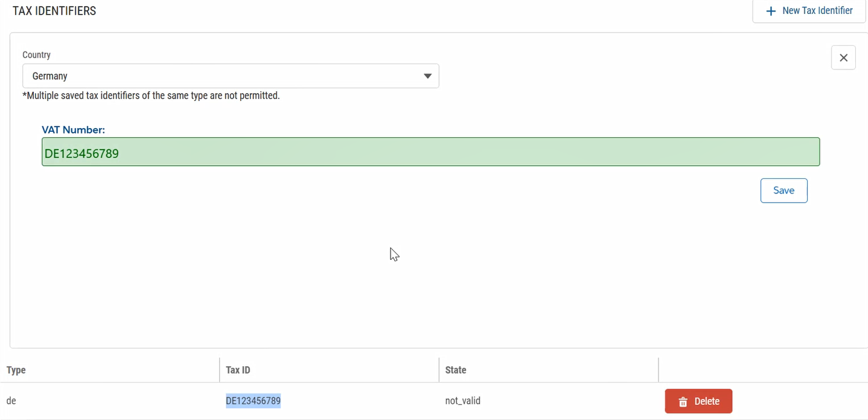868x420 pixels.
Task: Click the Tax ID column header
Action: (x=238, y=370)
